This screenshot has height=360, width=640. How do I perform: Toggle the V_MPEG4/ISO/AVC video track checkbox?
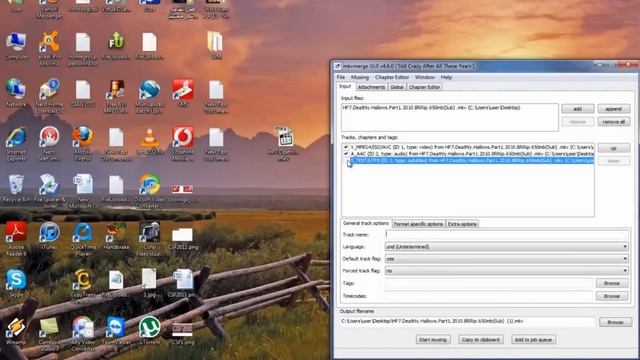click(346, 147)
